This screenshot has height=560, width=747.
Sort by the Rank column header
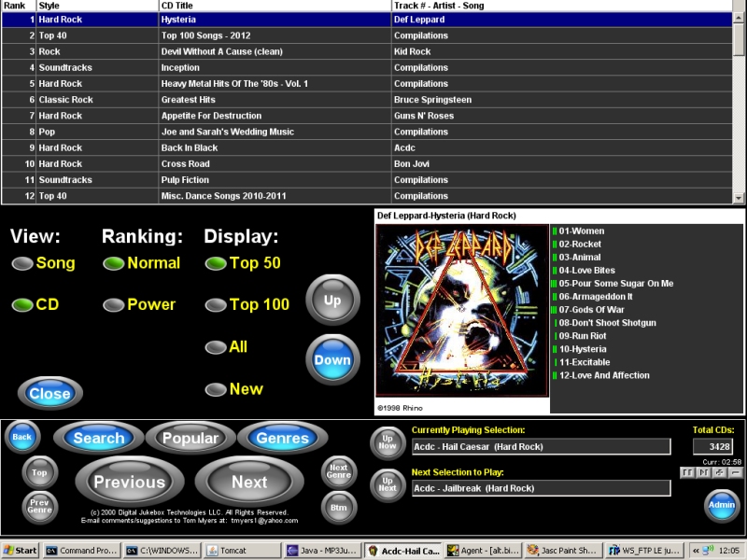coord(19,6)
